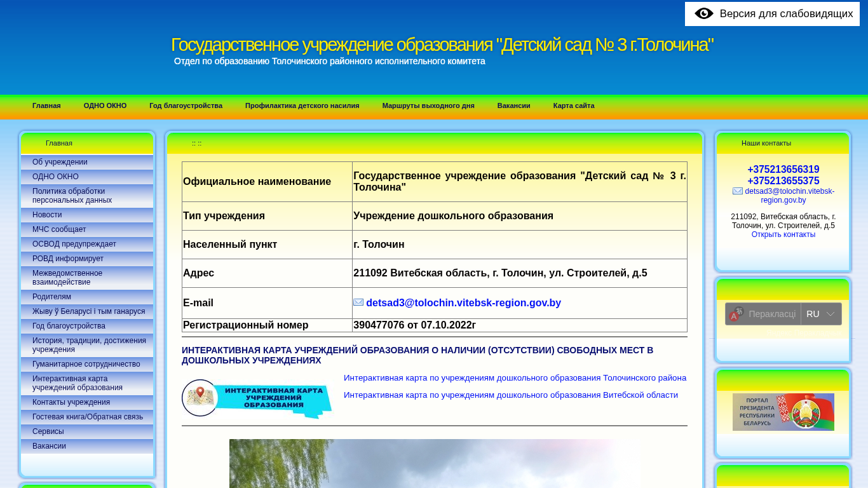Open Об учреждении in the sidebar
868x488 pixels.
(x=60, y=162)
